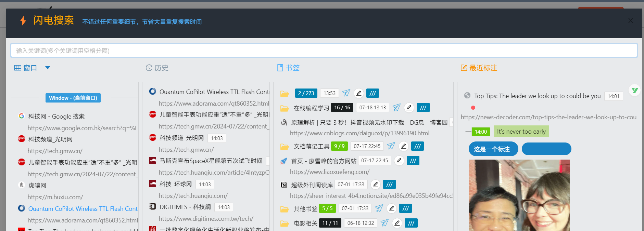Click the edit pencil icon beside 2 / 273 folder

[358, 93]
